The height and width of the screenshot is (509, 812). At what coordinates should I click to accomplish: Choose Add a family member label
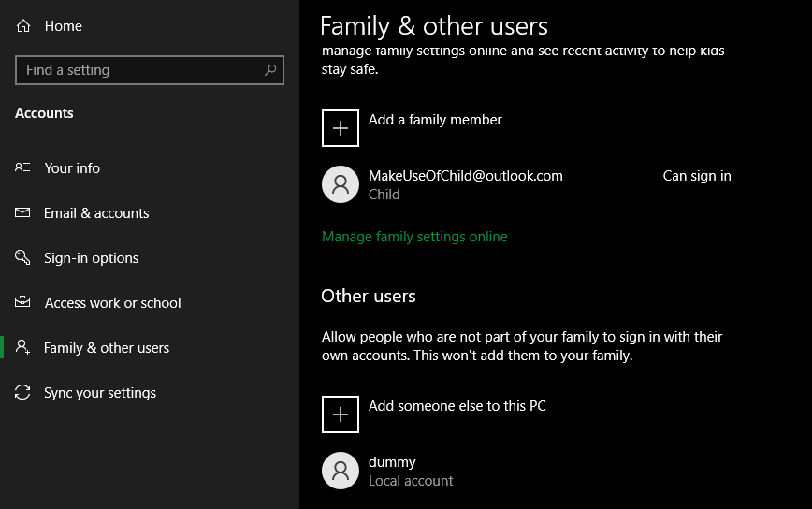tap(435, 120)
